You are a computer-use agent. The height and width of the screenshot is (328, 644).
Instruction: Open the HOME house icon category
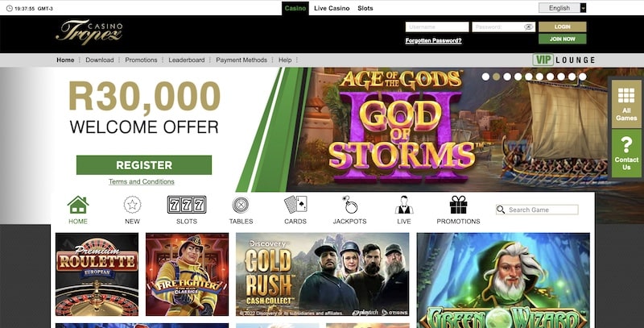78,205
